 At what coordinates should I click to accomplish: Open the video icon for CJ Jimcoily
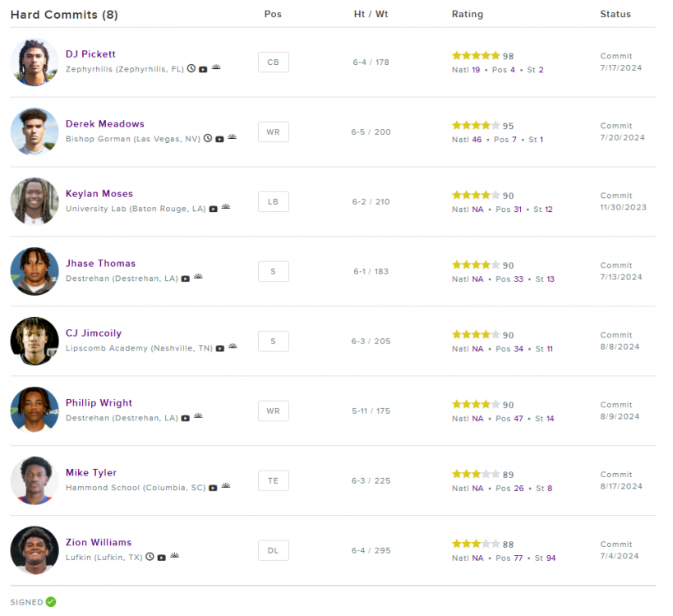coord(220,348)
